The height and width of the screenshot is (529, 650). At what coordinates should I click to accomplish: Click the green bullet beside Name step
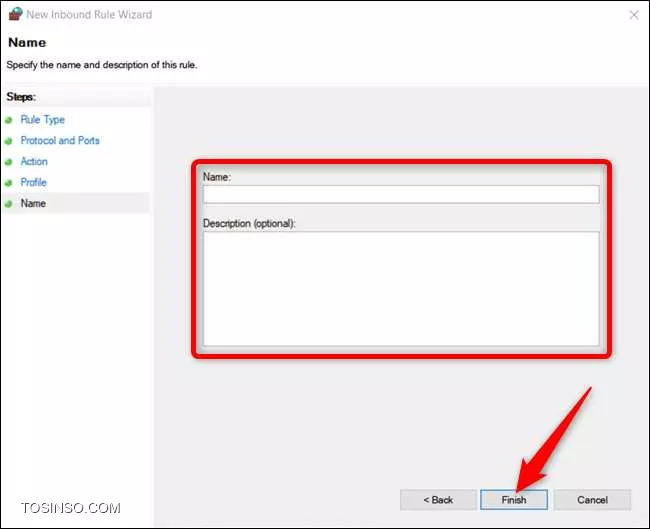point(8,204)
